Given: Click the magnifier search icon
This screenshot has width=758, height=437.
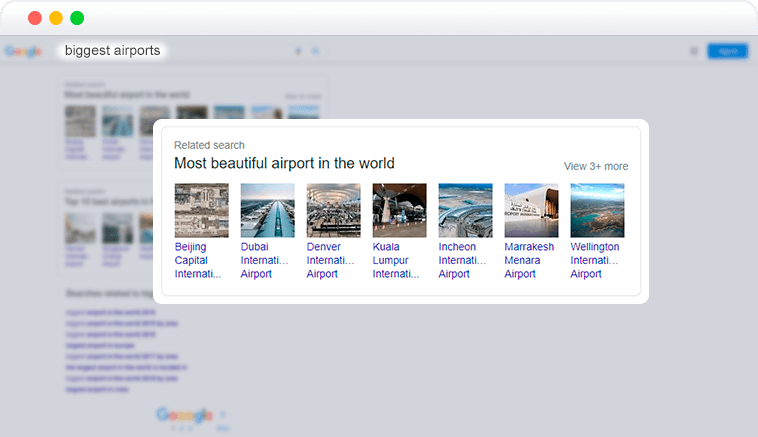Looking at the screenshot, I should [x=315, y=51].
